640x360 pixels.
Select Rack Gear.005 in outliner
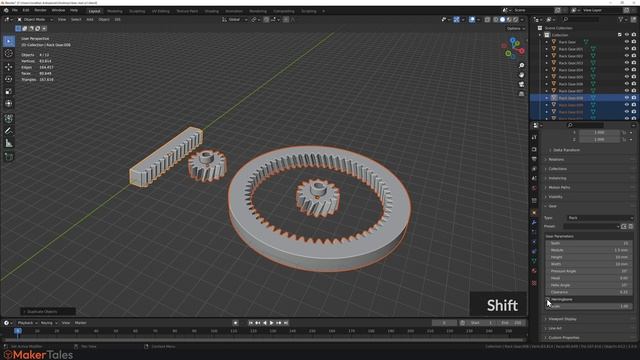(x=571, y=77)
